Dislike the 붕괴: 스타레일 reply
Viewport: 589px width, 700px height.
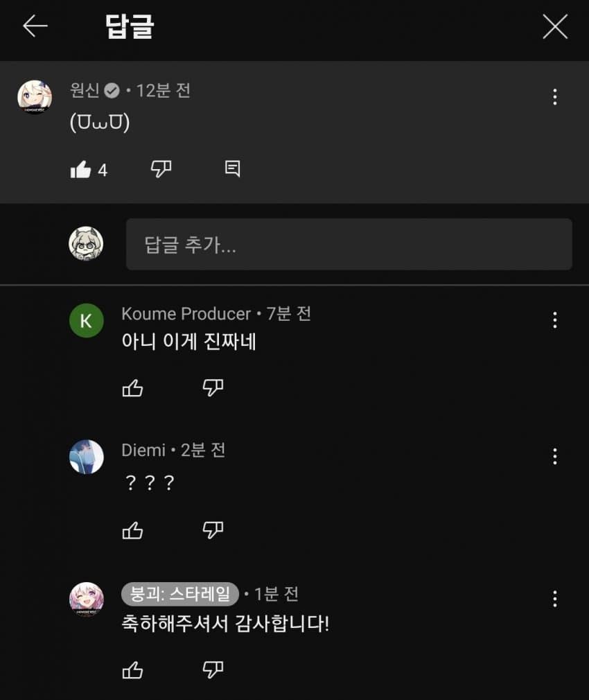tap(213, 669)
